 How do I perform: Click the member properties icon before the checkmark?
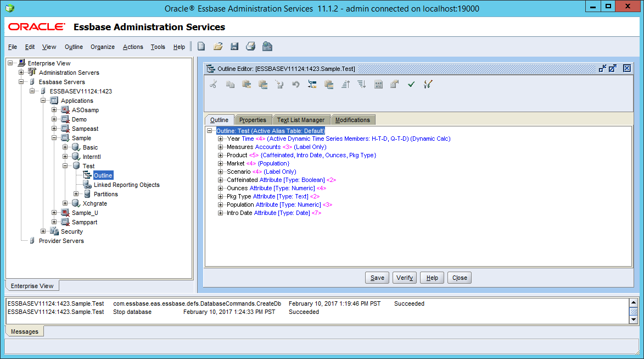click(x=394, y=84)
